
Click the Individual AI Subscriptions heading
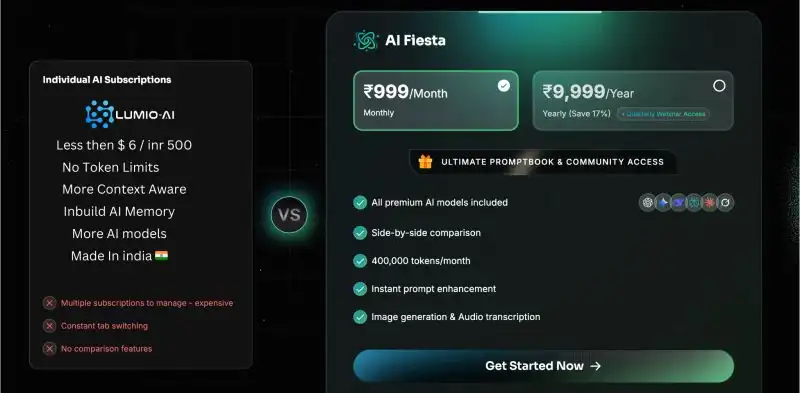coord(107,80)
